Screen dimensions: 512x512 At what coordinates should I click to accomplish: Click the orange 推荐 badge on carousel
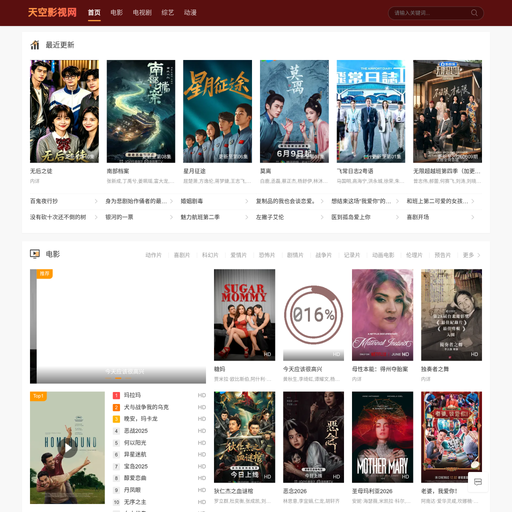point(45,274)
